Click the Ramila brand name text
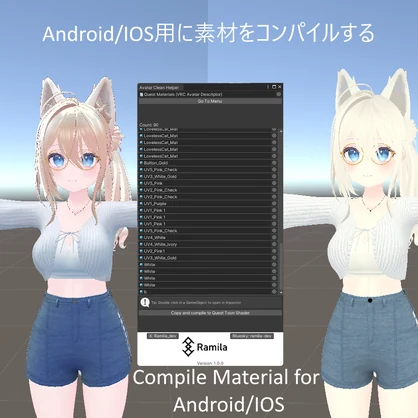This screenshot has height=418, width=418. [212, 347]
